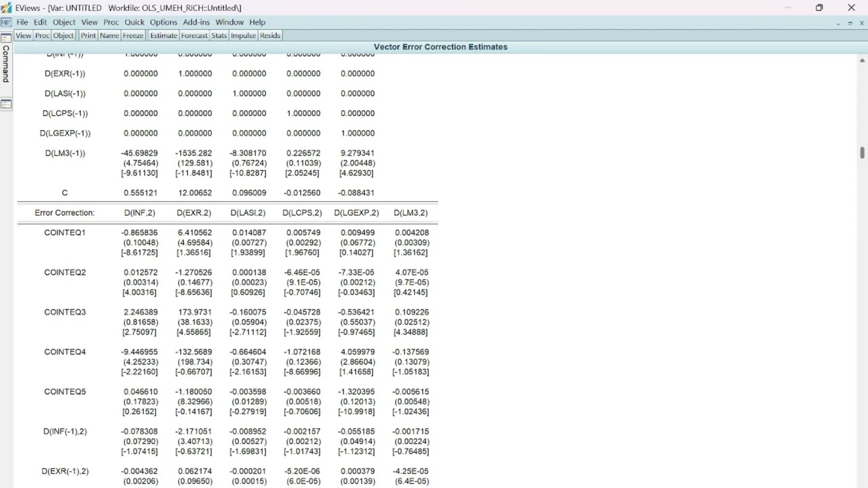The width and height of the screenshot is (868, 488).
Task: Open the Help menu
Action: [x=257, y=22]
